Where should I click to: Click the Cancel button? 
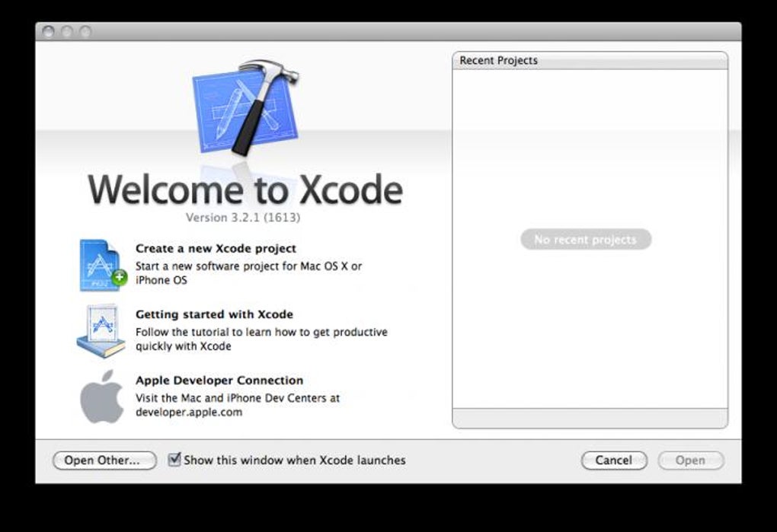click(x=614, y=460)
